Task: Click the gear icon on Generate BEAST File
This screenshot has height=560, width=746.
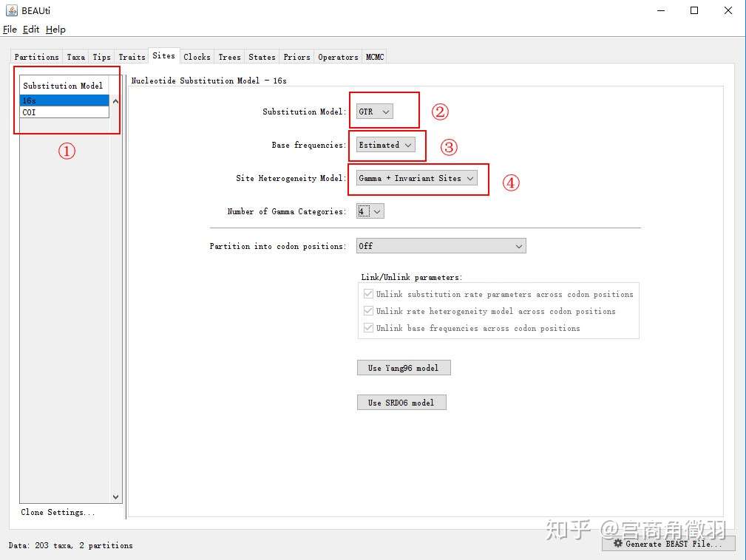Action: [x=617, y=543]
